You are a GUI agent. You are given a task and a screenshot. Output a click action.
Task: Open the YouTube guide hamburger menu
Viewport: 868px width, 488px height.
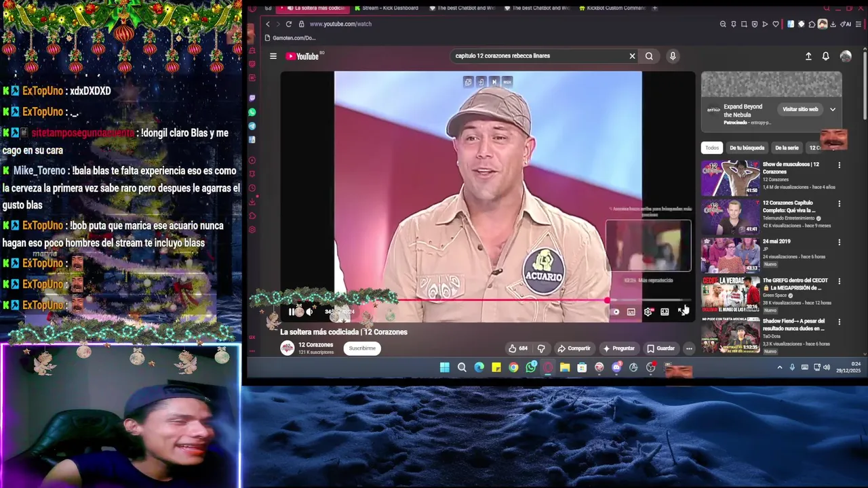[x=273, y=56]
